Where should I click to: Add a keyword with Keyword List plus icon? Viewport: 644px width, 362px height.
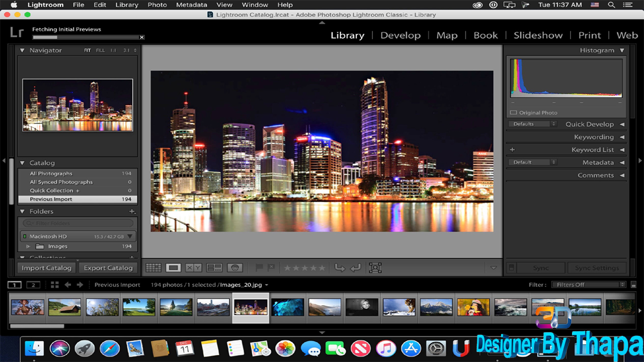[x=512, y=150]
